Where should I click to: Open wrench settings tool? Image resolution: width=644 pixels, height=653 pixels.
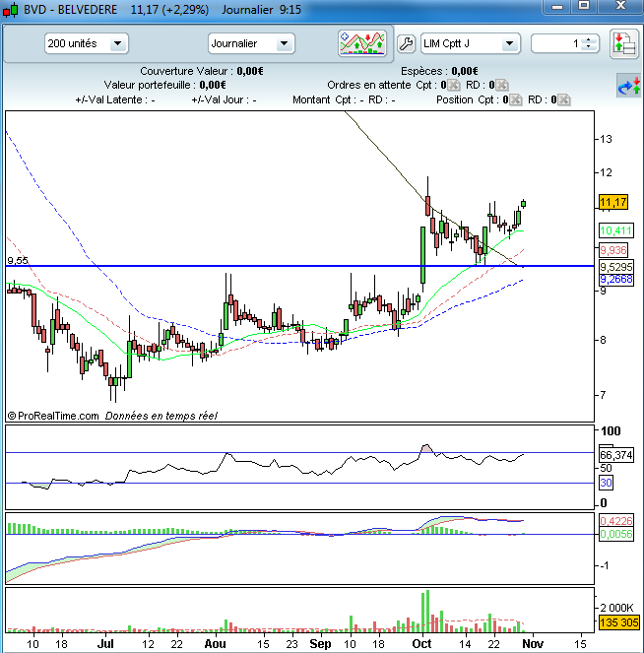coord(406,43)
